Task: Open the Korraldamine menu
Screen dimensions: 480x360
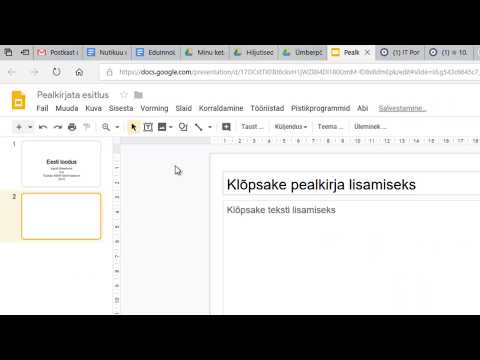Action: click(221, 108)
